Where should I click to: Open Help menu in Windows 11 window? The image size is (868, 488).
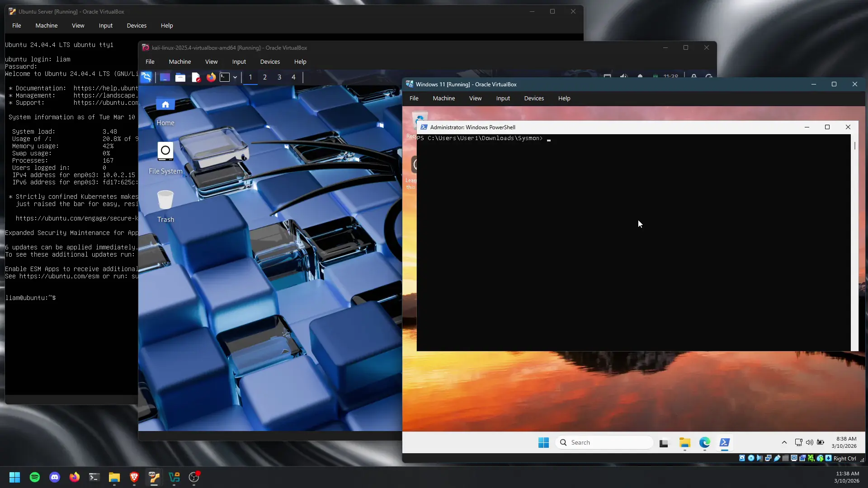tap(564, 99)
